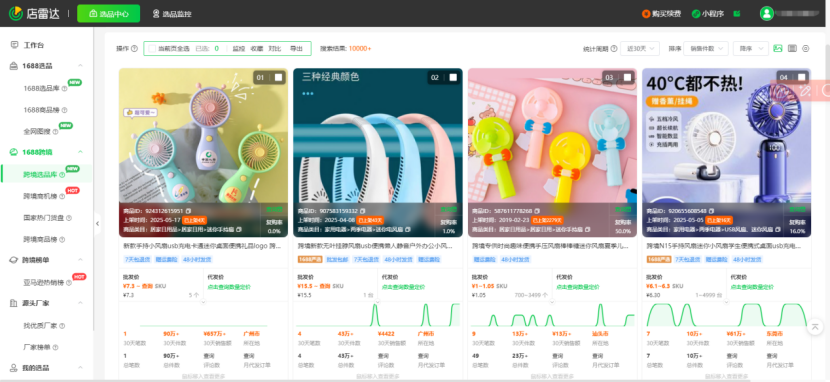Image resolution: width=830 pixels, height=382 pixels.
Task: Copy category 居家日用>迷你手持扇 of product 01
Action: (x=239, y=230)
